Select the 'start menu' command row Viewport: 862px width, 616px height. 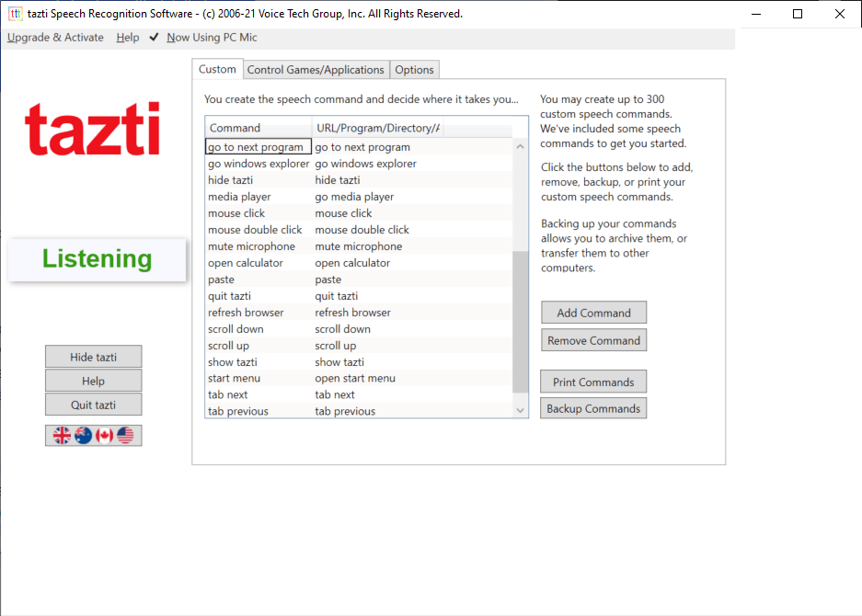click(x=359, y=378)
